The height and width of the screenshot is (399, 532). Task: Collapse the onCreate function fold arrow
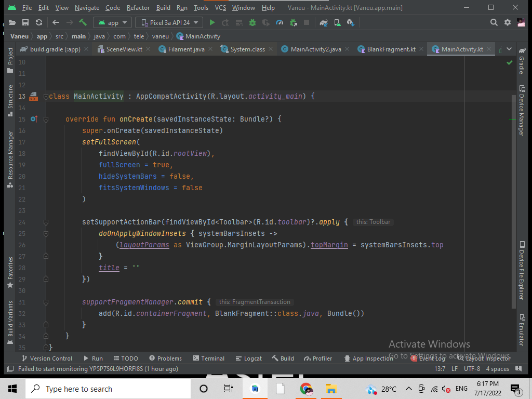46,119
